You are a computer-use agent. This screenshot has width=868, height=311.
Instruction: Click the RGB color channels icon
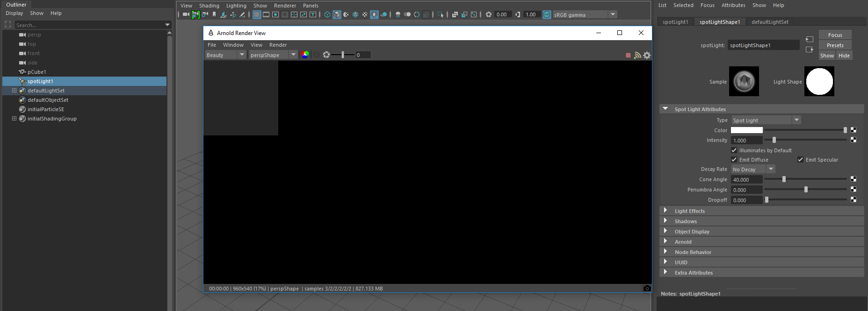(305, 55)
